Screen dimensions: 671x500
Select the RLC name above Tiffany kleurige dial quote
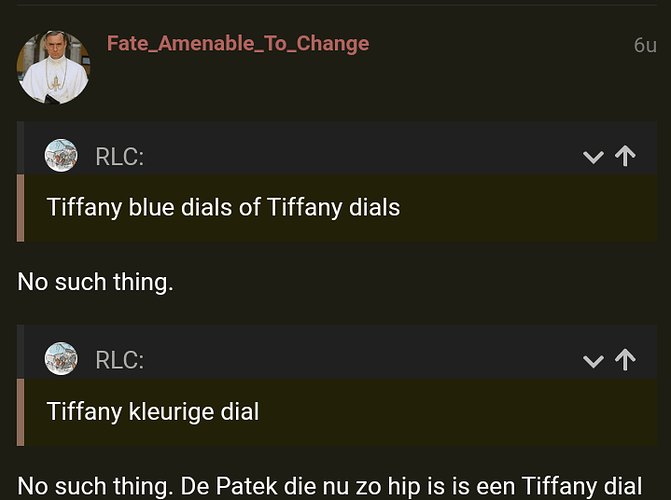[x=119, y=360]
